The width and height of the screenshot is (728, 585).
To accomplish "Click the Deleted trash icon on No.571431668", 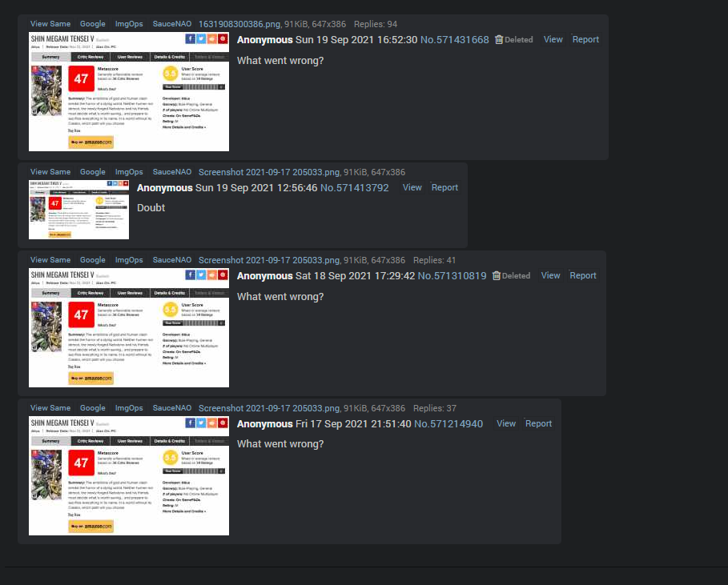I will pyautogui.click(x=499, y=40).
